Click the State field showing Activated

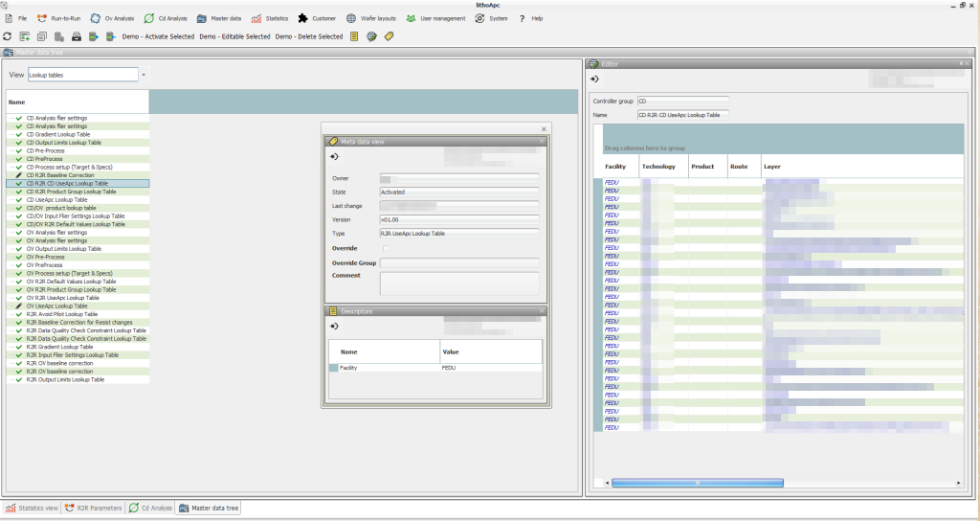(x=459, y=192)
